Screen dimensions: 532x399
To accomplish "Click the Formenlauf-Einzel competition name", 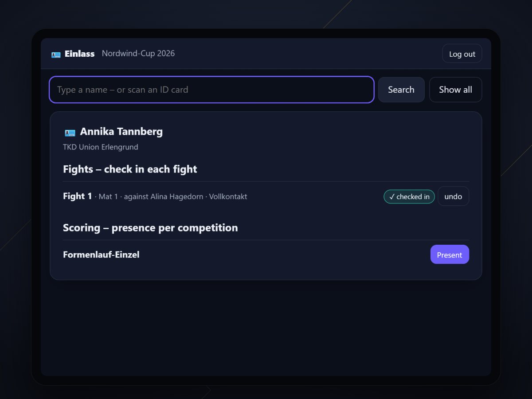I will tap(101, 254).
